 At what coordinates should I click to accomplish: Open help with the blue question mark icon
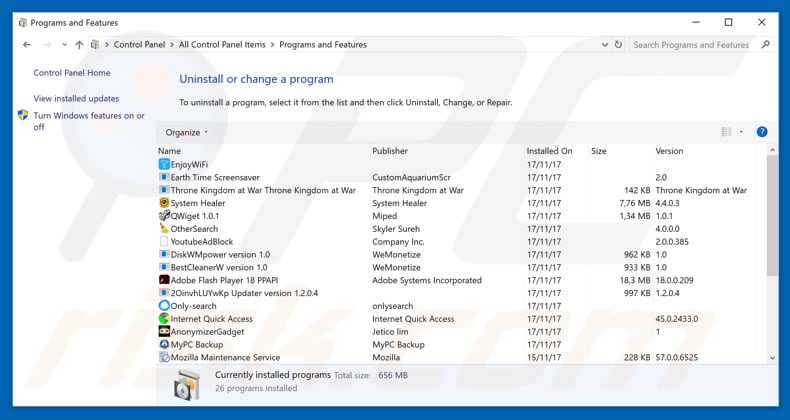pyautogui.click(x=762, y=132)
